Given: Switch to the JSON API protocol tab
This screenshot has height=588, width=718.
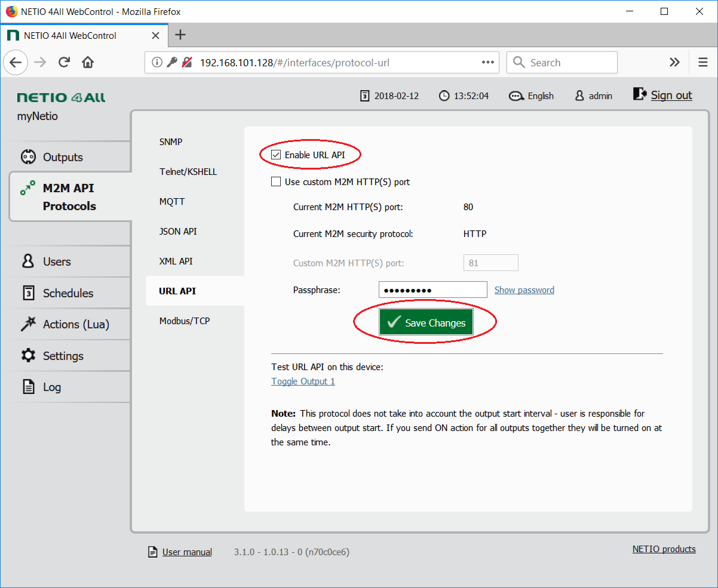Looking at the screenshot, I should pyautogui.click(x=178, y=232).
